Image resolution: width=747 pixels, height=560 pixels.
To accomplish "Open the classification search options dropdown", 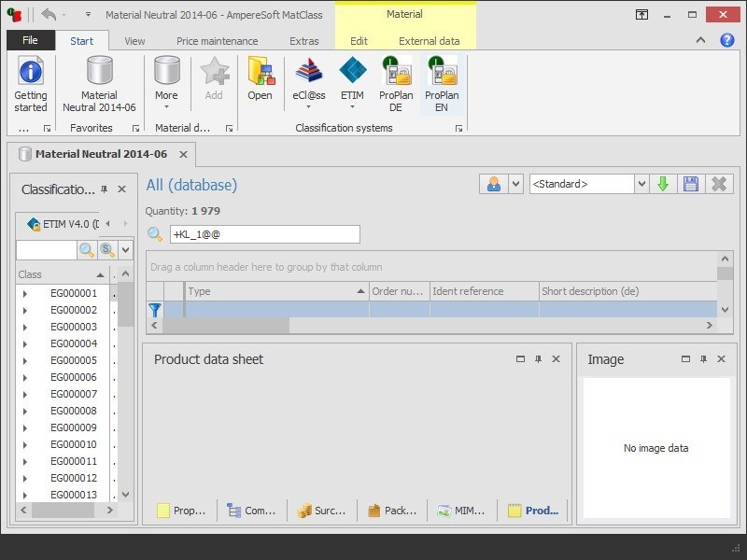I will 126,249.
